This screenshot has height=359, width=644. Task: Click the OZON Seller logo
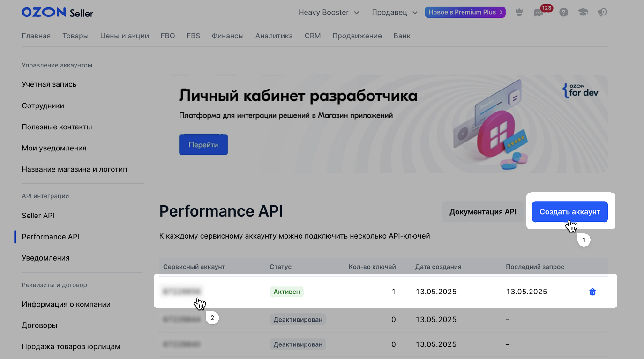tap(57, 12)
